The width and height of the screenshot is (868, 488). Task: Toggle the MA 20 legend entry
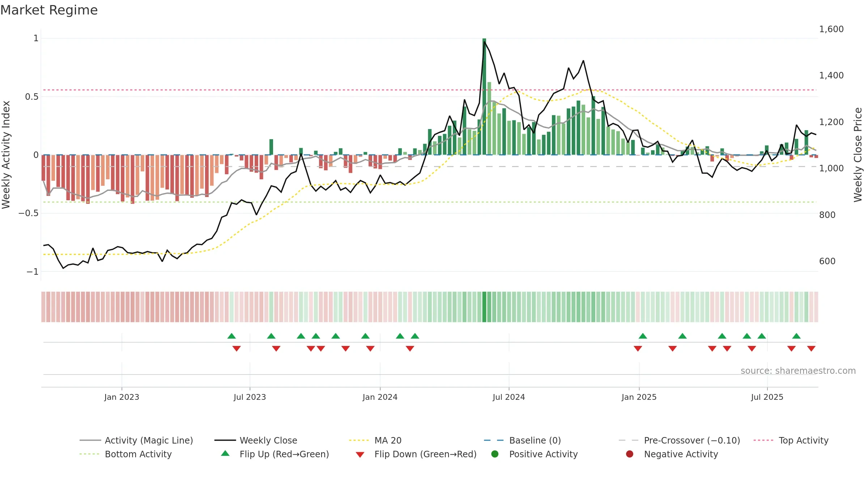pyautogui.click(x=375, y=440)
